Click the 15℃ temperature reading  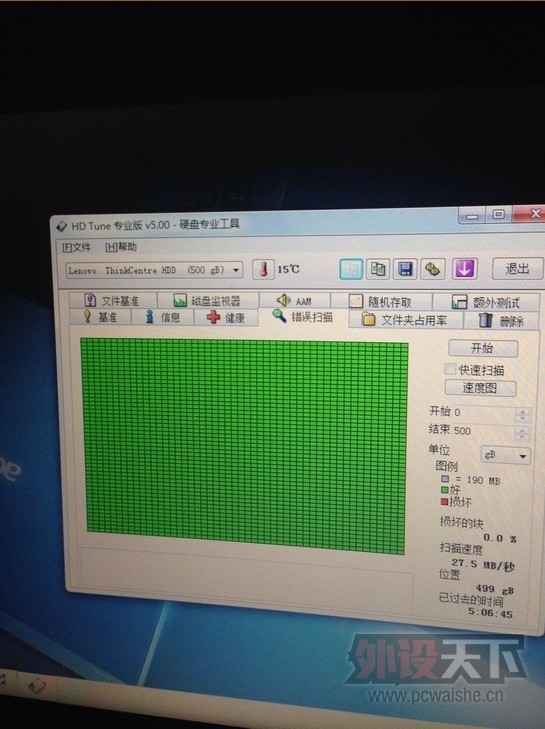click(288, 269)
